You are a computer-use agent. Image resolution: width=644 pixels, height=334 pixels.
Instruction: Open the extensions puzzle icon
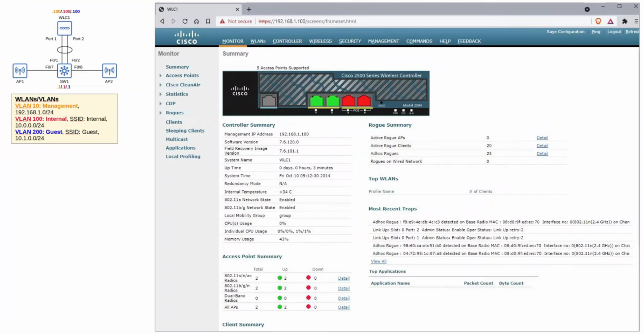pos(625,21)
